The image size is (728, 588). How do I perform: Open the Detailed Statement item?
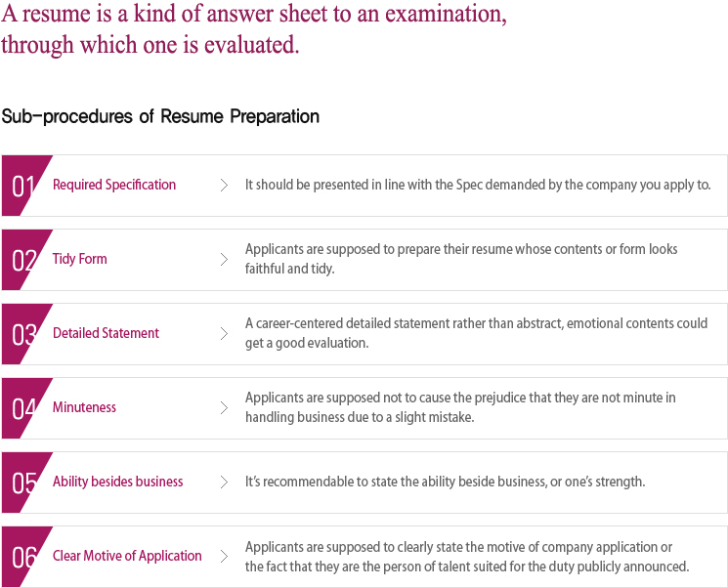pyautogui.click(x=106, y=333)
